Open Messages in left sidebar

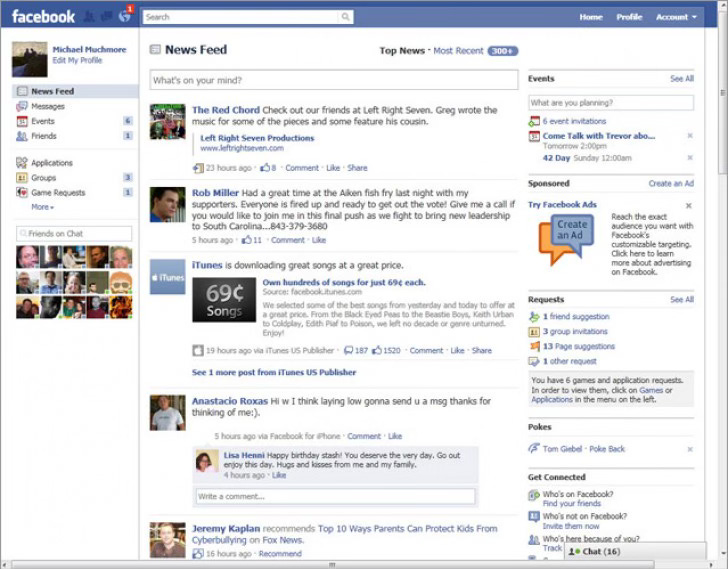pos(48,106)
